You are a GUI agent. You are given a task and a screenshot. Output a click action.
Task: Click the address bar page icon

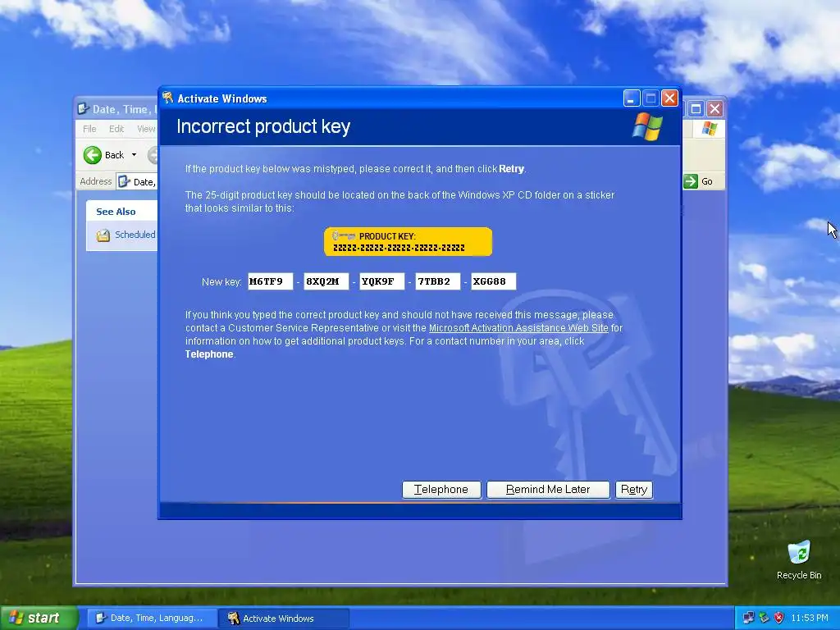(125, 181)
